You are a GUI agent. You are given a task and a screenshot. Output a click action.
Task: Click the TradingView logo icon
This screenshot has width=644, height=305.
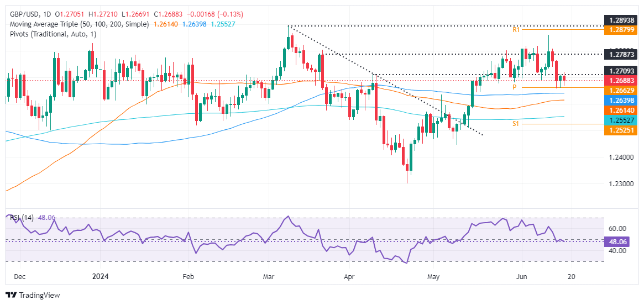click(x=11, y=295)
